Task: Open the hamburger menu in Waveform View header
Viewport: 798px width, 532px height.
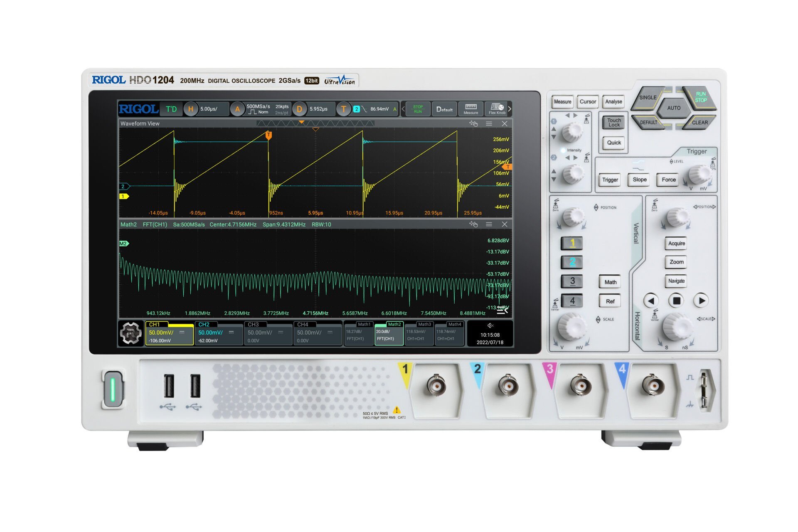Action: pyautogui.click(x=489, y=123)
